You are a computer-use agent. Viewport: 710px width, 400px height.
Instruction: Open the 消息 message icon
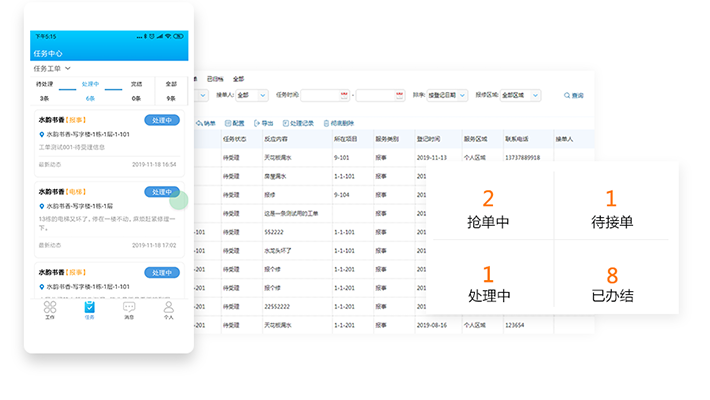click(x=129, y=308)
